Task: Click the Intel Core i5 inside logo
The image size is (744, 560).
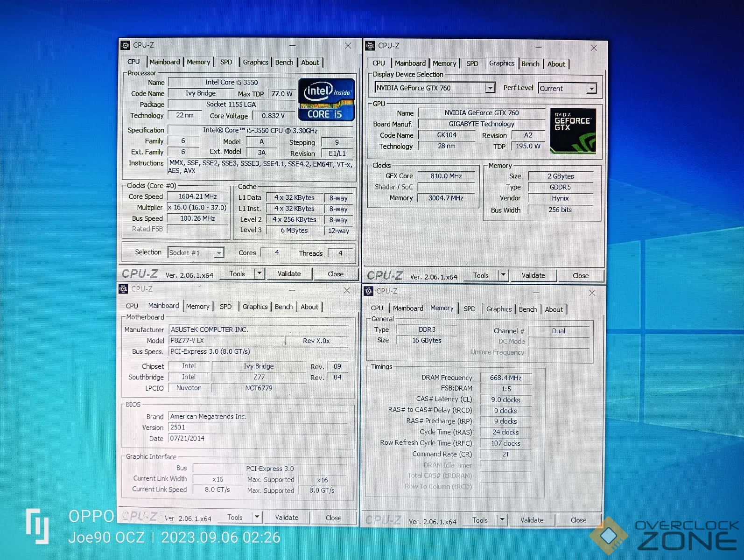Action: [x=326, y=100]
